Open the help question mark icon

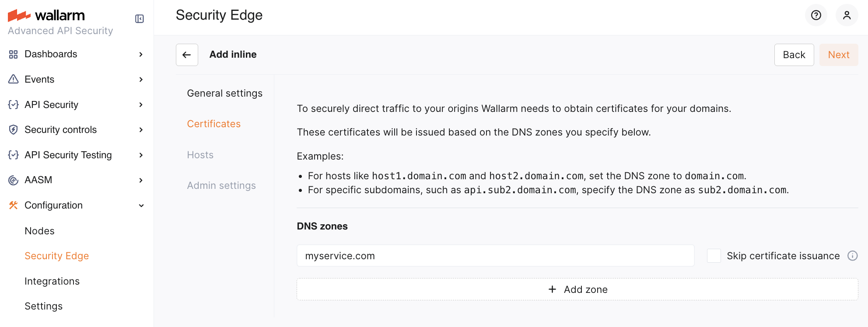point(816,15)
